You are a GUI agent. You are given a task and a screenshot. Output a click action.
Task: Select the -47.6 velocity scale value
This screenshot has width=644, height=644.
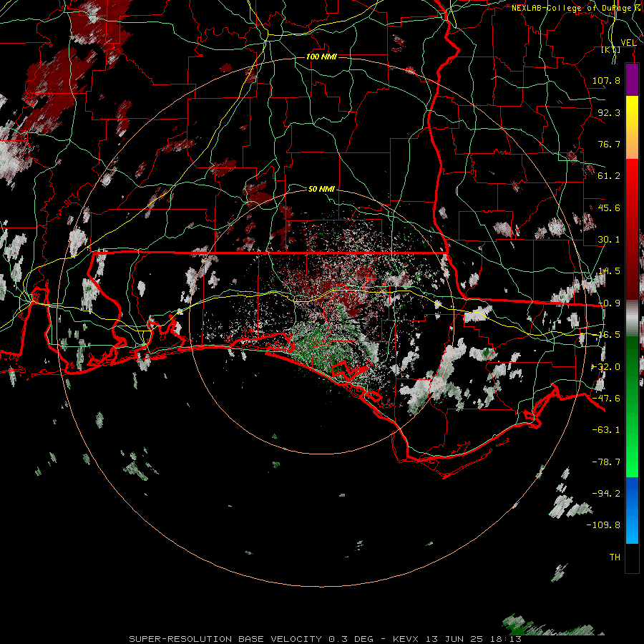pyautogui.click(x=606, y=399)
